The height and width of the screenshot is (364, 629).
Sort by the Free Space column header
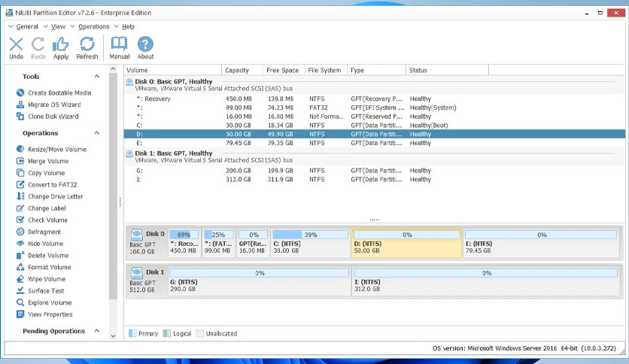[x=284, y=70]
